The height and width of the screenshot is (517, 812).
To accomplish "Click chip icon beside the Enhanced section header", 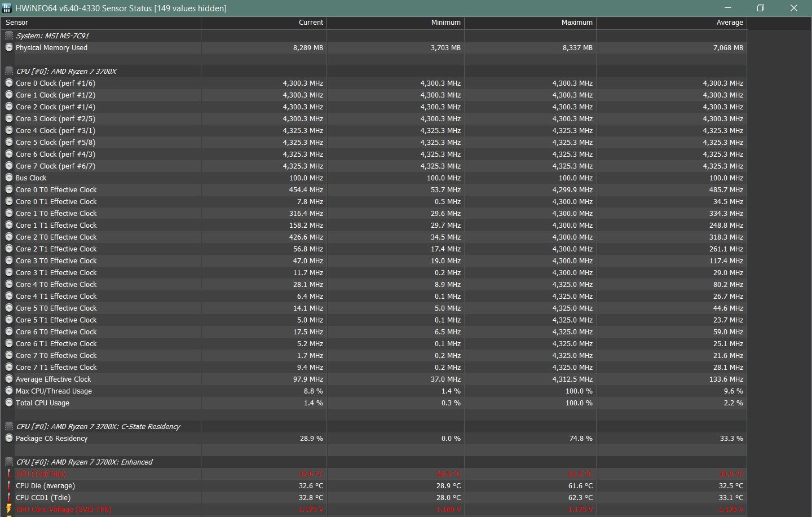I will click(8, 462).
